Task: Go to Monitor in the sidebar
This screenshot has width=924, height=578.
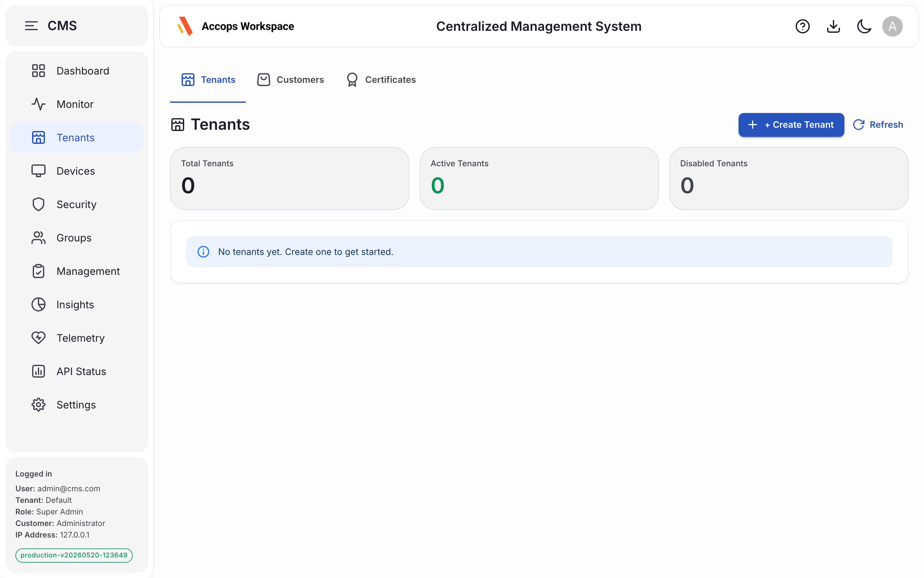Action: [x=76, y=104]
